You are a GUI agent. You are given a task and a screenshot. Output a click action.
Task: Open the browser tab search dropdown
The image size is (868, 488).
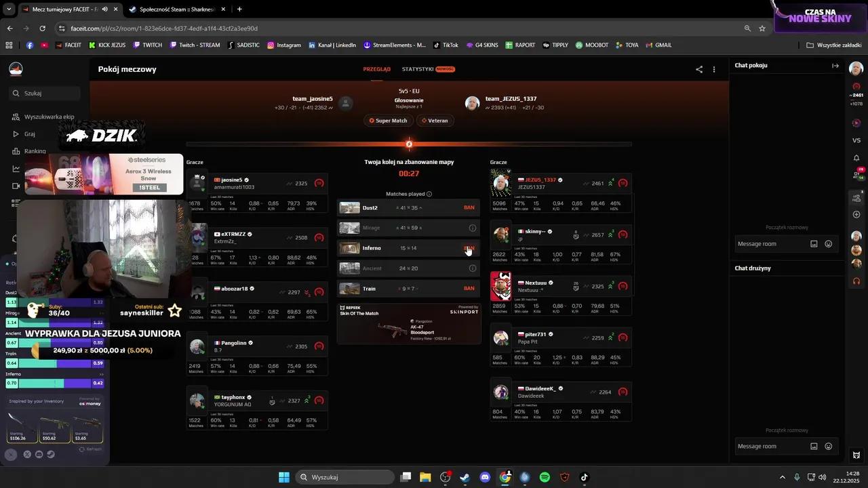9,9
